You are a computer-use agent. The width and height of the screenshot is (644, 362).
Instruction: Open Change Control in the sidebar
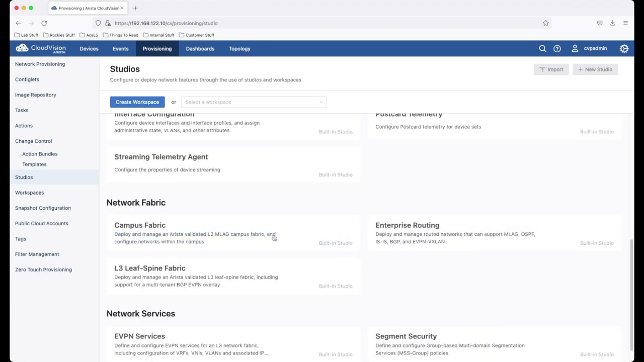(x=33, y=141)
